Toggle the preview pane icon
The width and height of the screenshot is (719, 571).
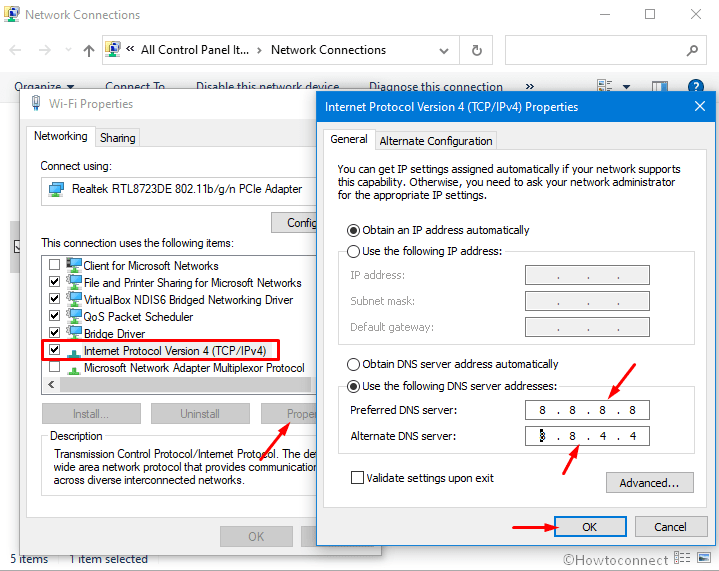pos(660,86)
